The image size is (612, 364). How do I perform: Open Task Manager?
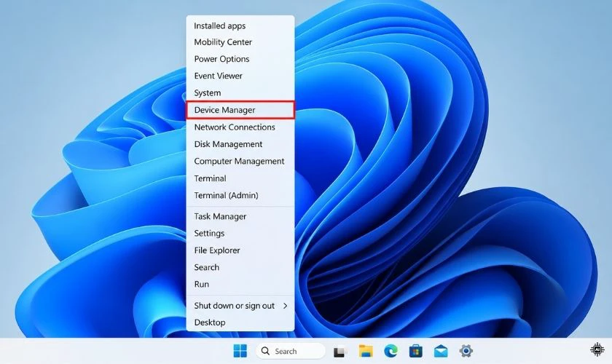240,216
